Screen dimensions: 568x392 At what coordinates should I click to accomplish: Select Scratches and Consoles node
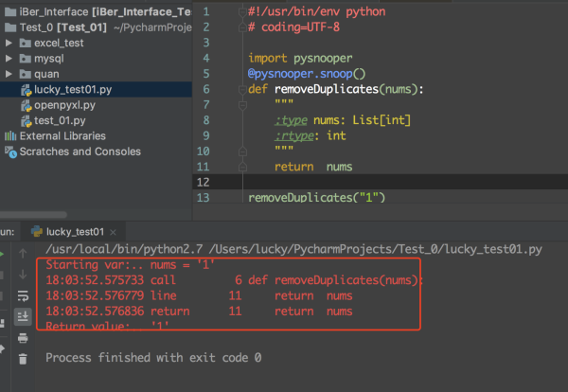click(80, 151)
